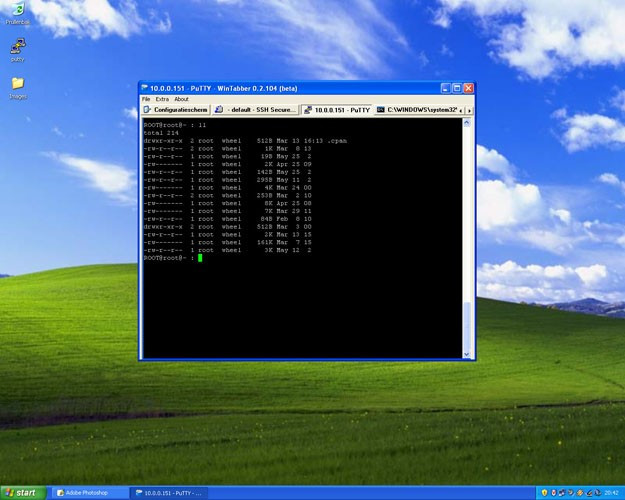Switch to the C:\WINDOWS\system32 tab
The height and width of the screenshot is (500, 625).
coord(417,110)
